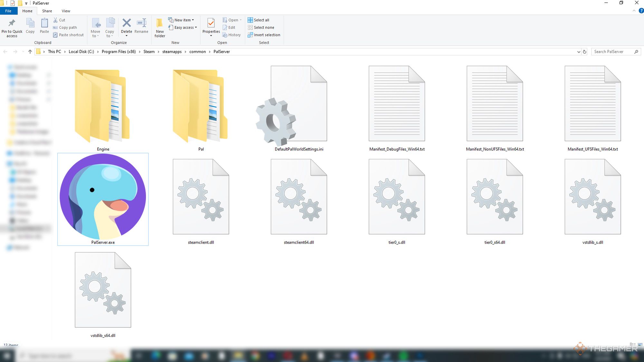The height and width of the screenshot is (362, 644).
Task: Click Select all in ribbon
Action: [259, 20]
